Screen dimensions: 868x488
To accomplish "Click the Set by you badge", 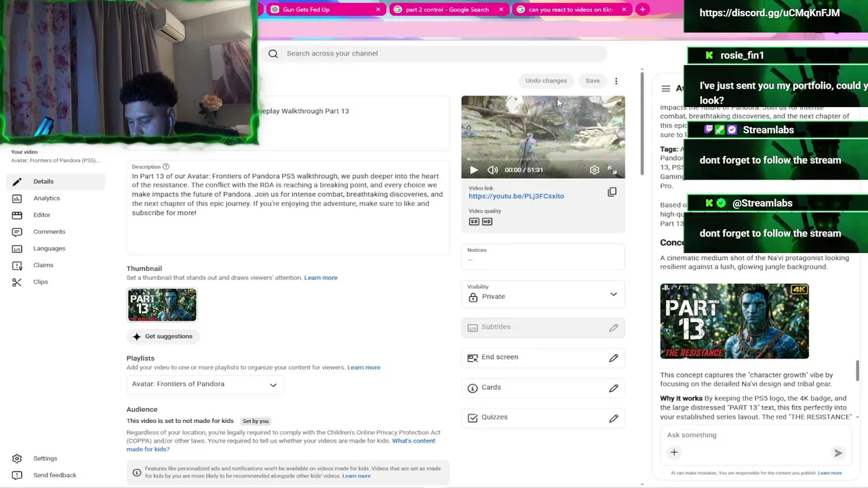I will 256,422.
